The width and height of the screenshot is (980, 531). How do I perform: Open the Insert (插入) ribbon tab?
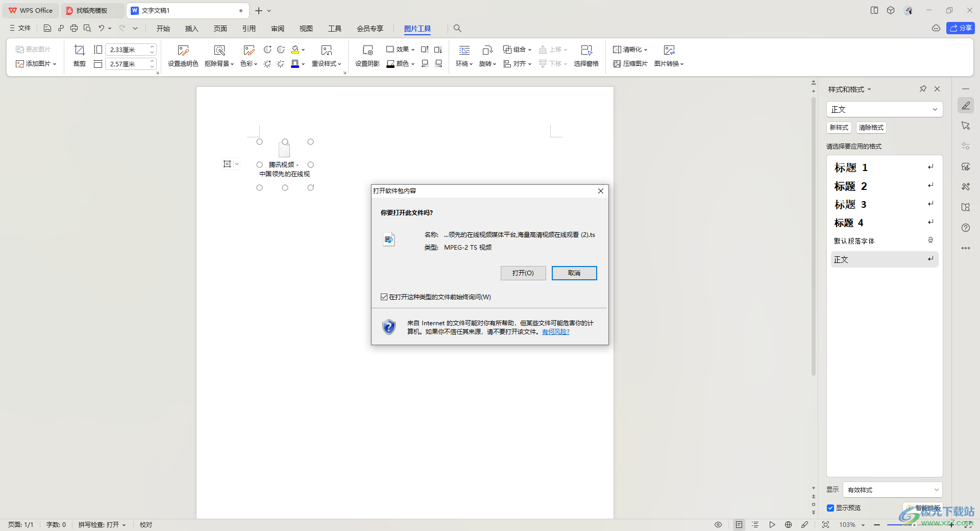click(191, 29)
